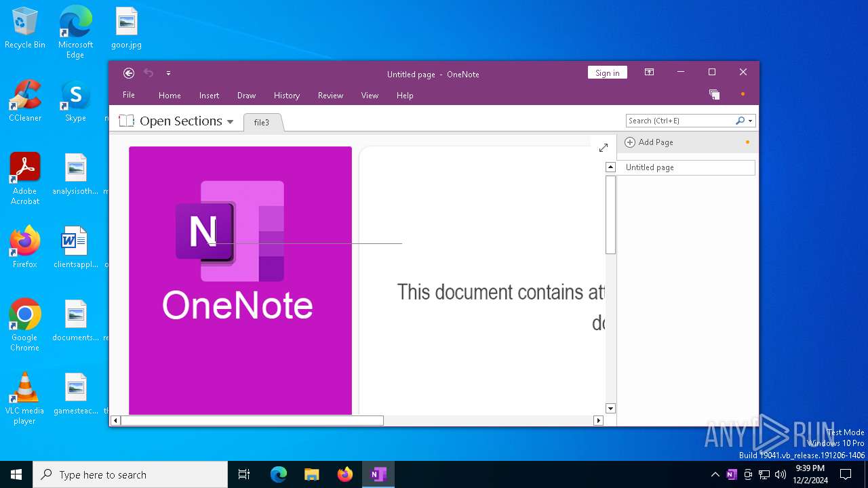Click the vertical scrollbar down arrow
The height and width of the screenshot is (488, 868).
(x=610, y=408)
